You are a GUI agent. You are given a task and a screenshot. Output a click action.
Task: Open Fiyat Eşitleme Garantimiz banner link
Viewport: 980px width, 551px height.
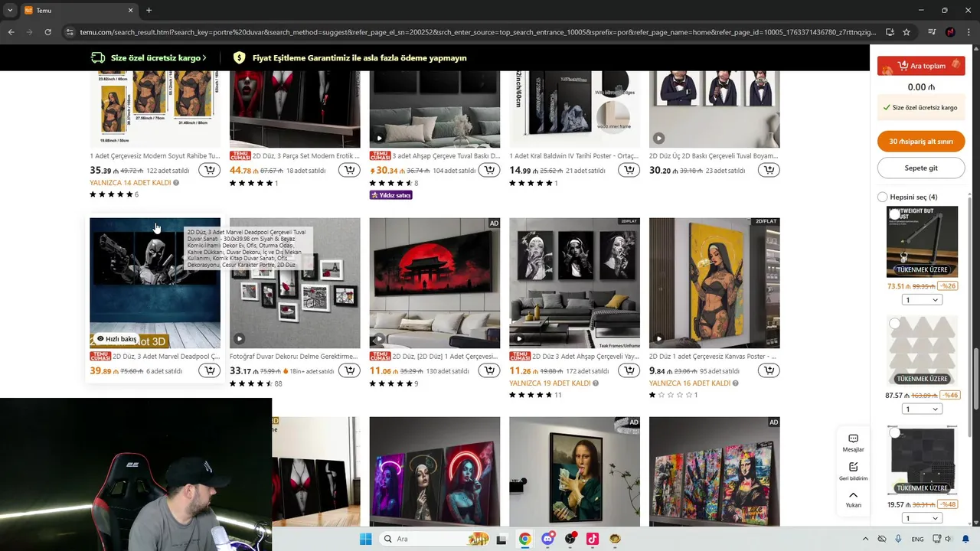pyautogui.click(x=350, y=58)
